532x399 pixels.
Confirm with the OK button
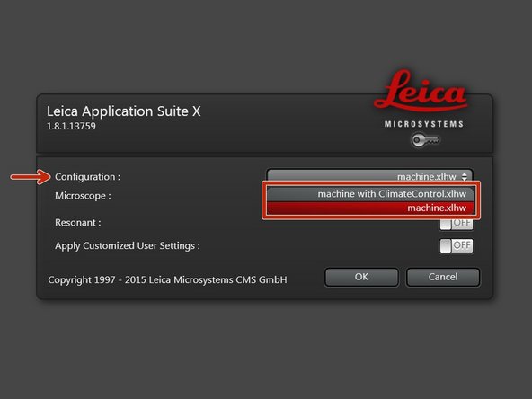tap(361, 277)
